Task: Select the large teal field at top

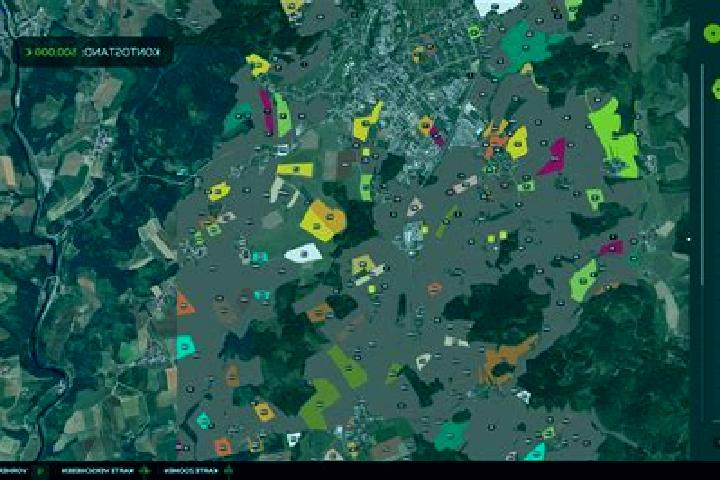Action: click(529, 45)
